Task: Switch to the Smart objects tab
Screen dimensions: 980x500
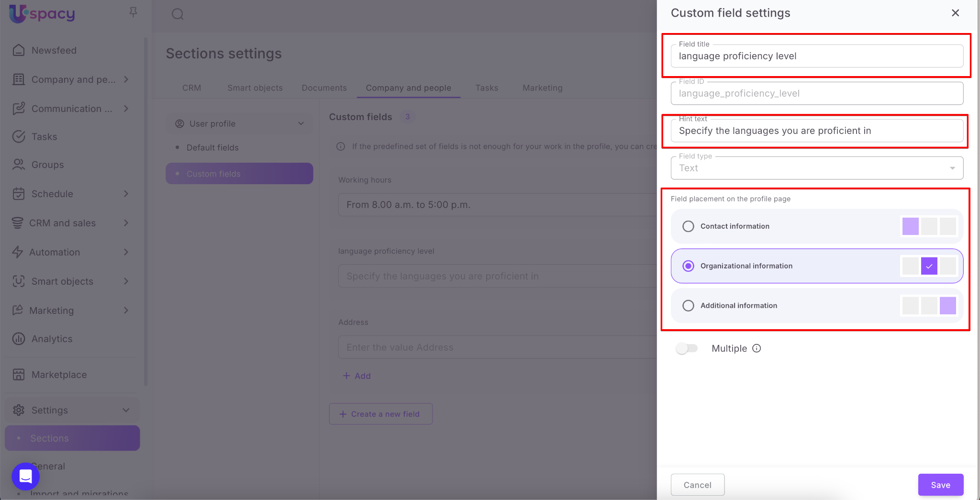Action: [x=255, y=88]
